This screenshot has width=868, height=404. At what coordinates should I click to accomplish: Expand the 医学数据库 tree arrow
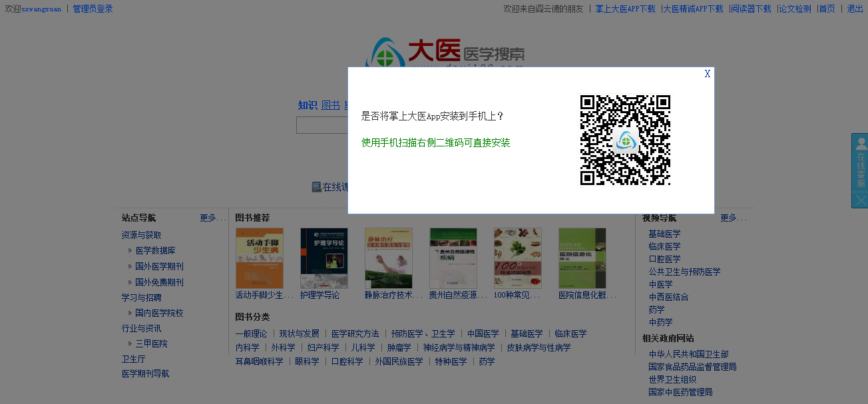pyautogui.click(x=130, y=251)
